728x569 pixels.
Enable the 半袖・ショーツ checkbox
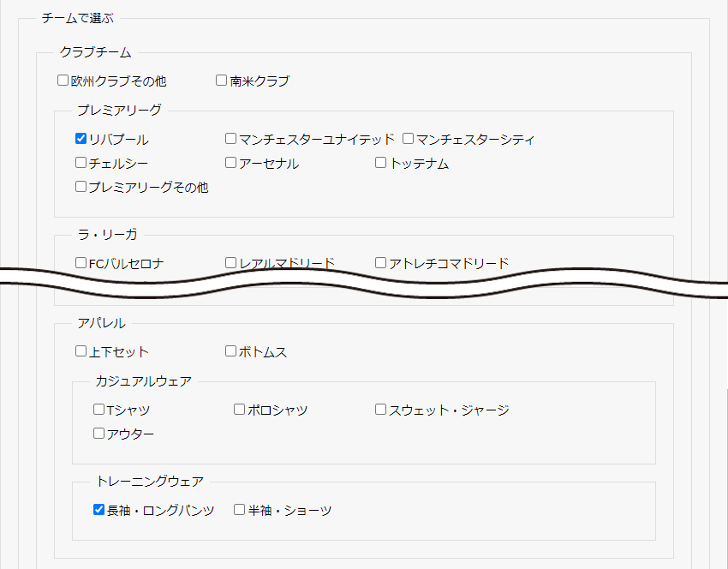click(239, 510)
